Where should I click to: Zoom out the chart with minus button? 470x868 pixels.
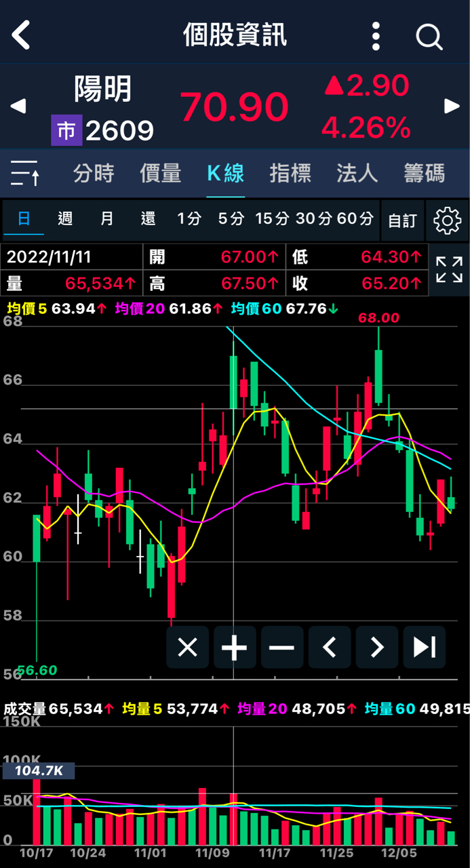click(281, 648)
